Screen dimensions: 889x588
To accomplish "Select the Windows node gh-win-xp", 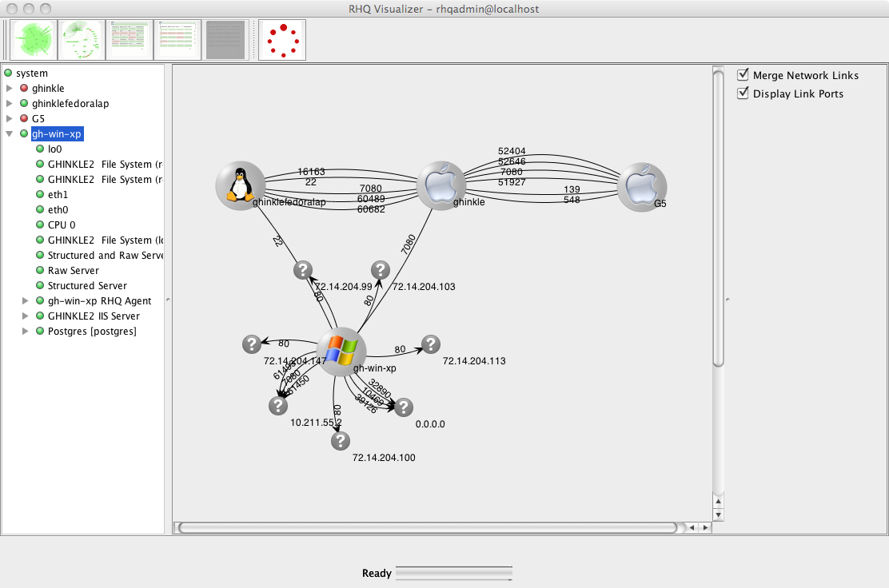I will click(341, 352).
